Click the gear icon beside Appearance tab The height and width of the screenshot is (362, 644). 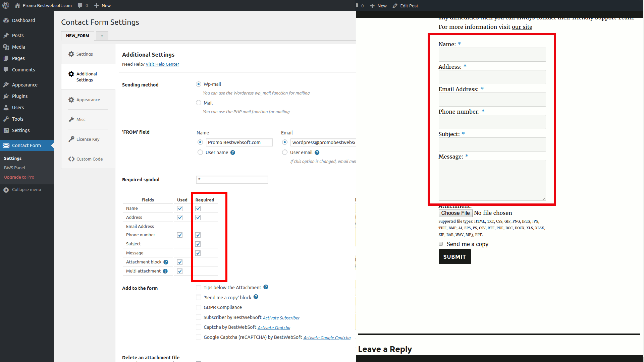(71, 100)
